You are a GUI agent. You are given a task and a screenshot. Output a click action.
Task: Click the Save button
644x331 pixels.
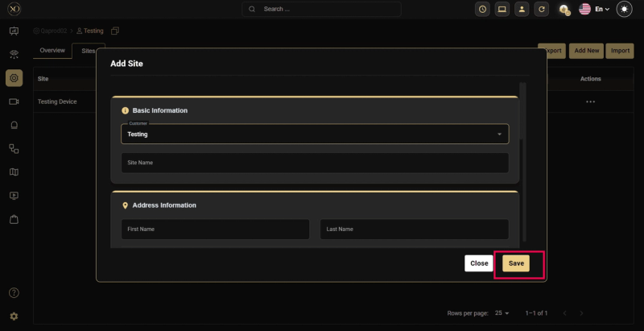(516, 263)
